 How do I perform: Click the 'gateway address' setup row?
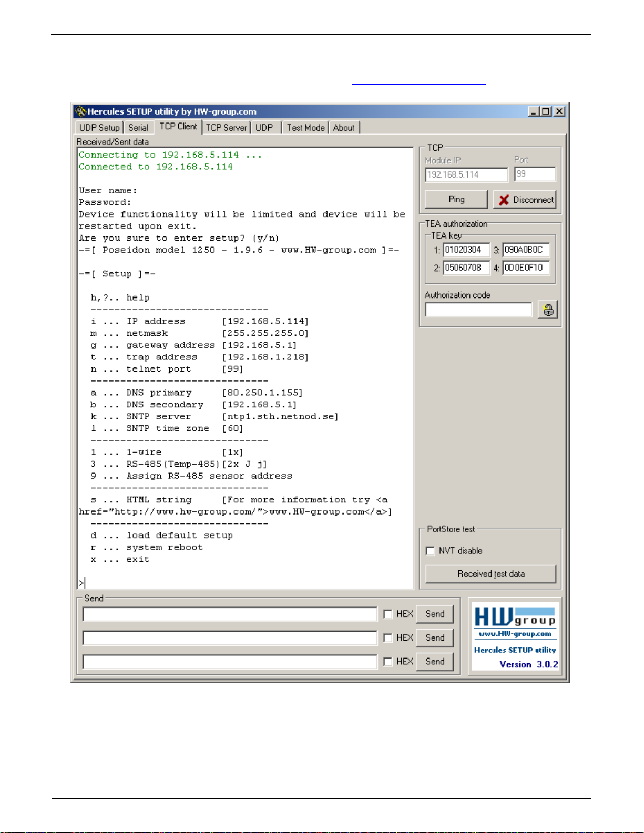pos(194,345)
